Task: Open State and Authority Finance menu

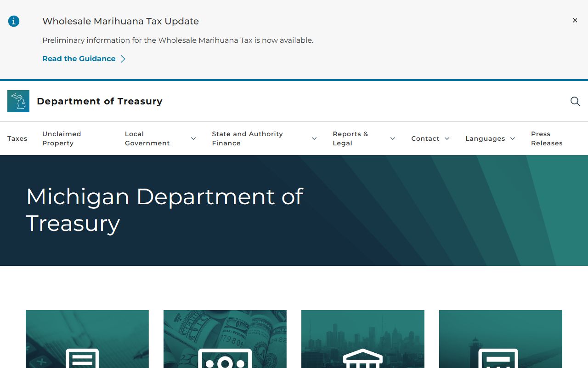Action: pos(247,138)
